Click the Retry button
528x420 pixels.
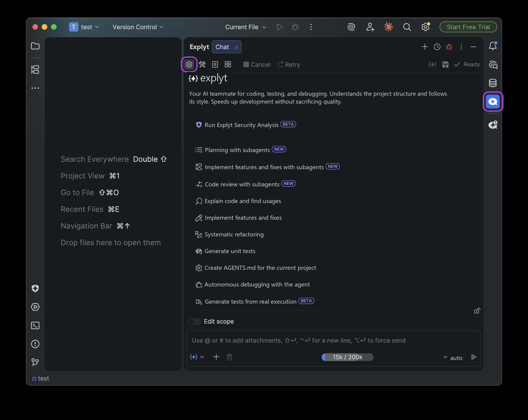tap(289, 64)
